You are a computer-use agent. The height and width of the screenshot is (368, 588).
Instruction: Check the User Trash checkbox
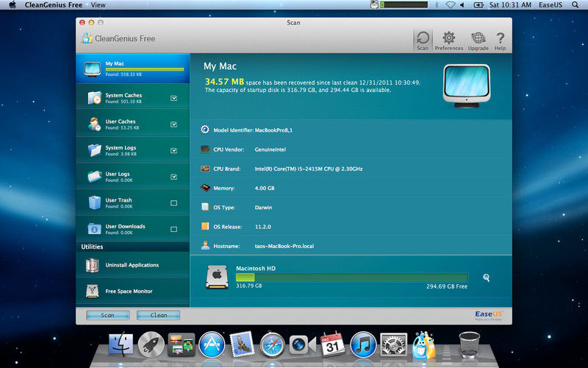click(x=173, y=203)
